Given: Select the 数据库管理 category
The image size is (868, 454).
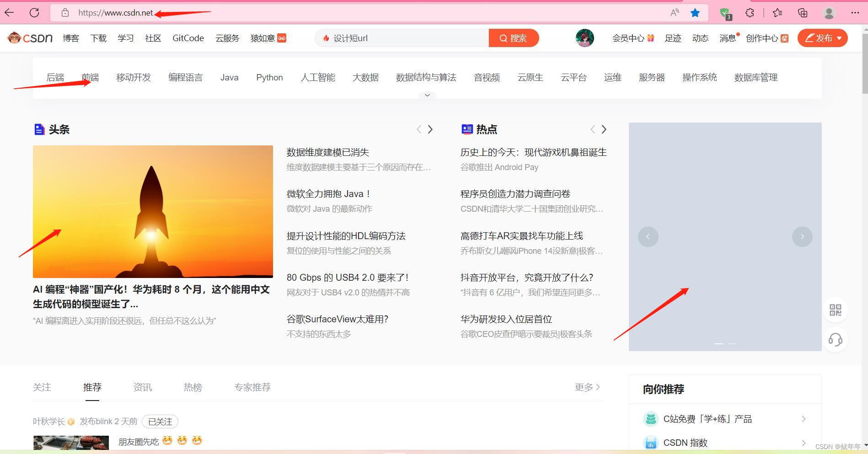Looking at the screenshot, I should point(756,77).
